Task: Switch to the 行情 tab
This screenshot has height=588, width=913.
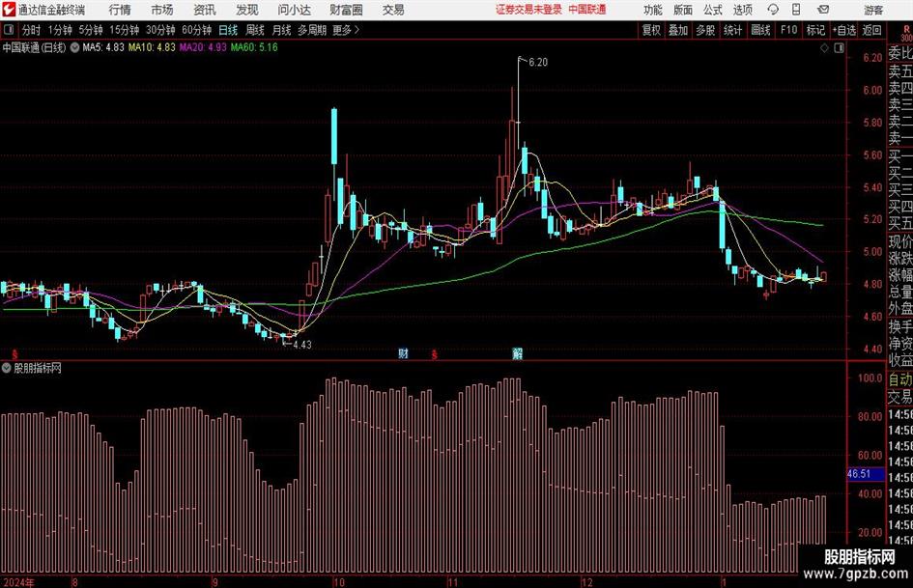Action: [120, 10]
